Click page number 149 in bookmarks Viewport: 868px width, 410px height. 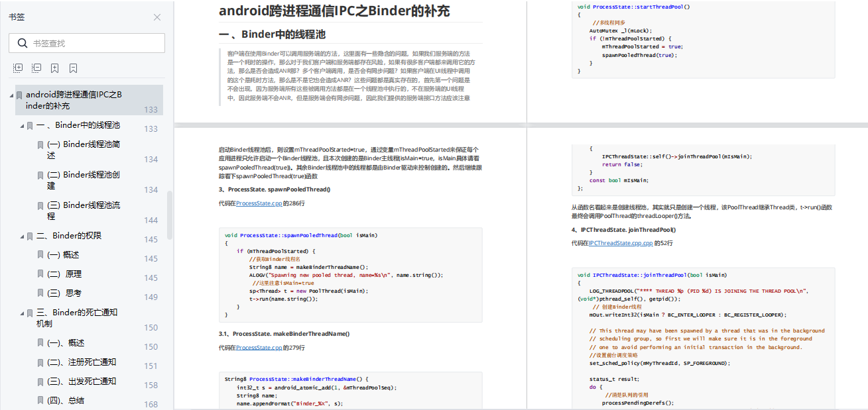pos(151,297)
